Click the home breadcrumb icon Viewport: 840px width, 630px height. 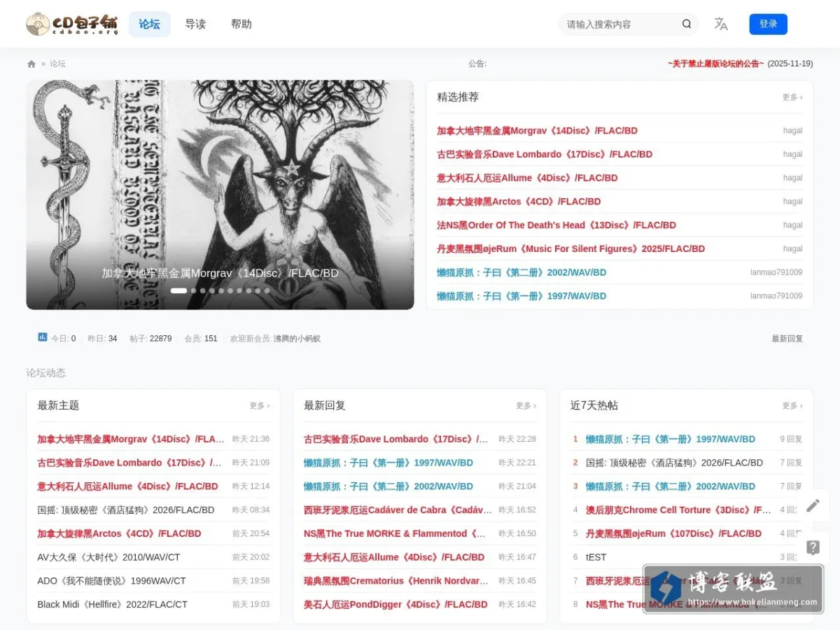coord(31,64)
